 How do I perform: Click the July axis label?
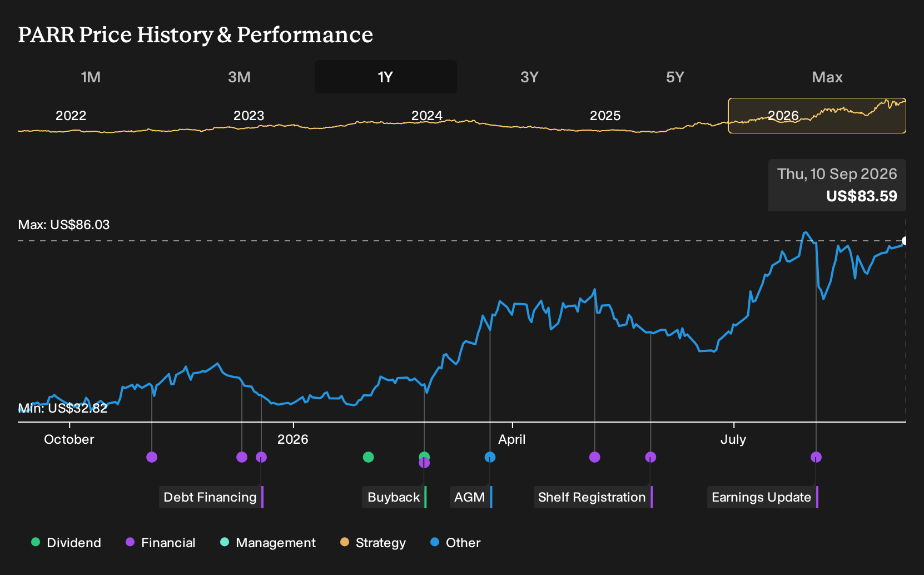[x=733, y=439]
